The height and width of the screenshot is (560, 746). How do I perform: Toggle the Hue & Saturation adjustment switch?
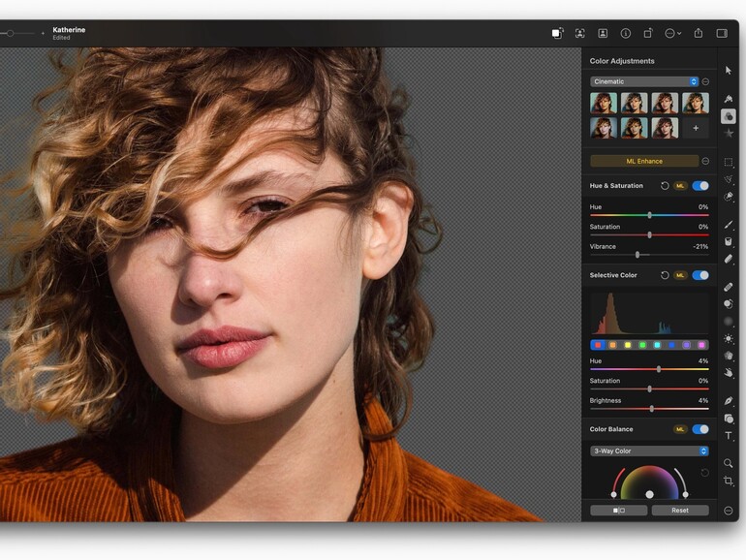700,186
